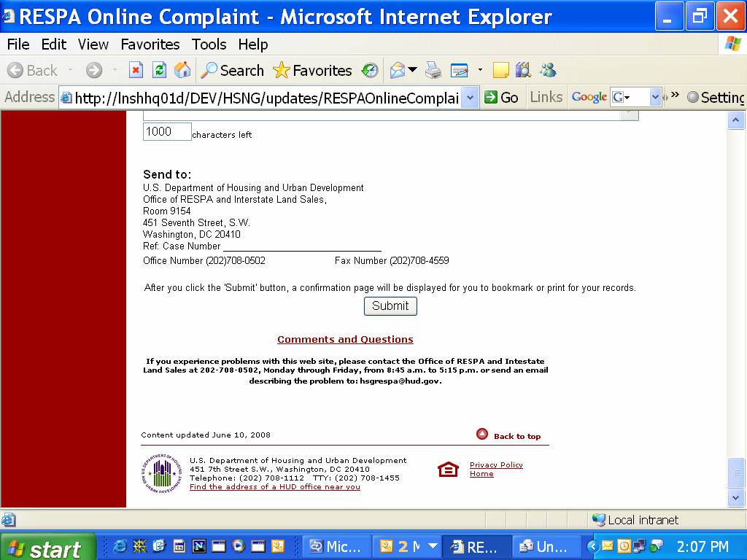Click the Back navigation button
747x560 pixels.
(32, 71)
